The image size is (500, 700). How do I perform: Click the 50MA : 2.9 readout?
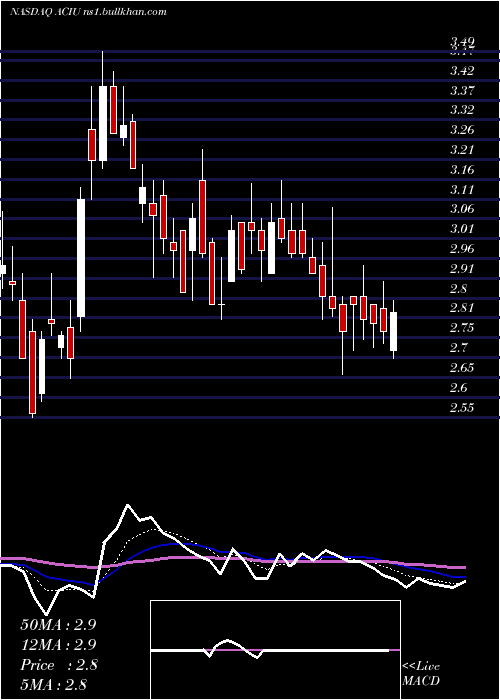point(58,625)
